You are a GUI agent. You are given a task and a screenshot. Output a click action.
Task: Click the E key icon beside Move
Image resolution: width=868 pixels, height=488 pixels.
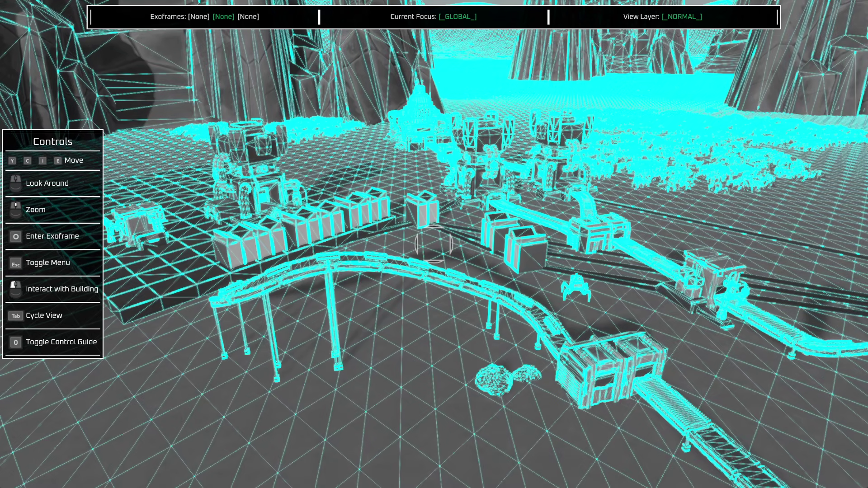point(58,161)
